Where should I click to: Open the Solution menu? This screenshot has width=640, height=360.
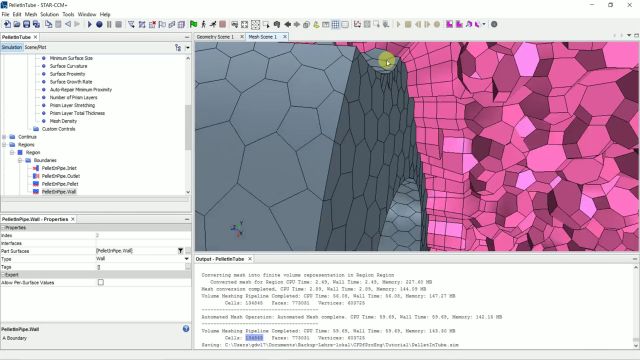pyautogui.click(x=49, y=14)
